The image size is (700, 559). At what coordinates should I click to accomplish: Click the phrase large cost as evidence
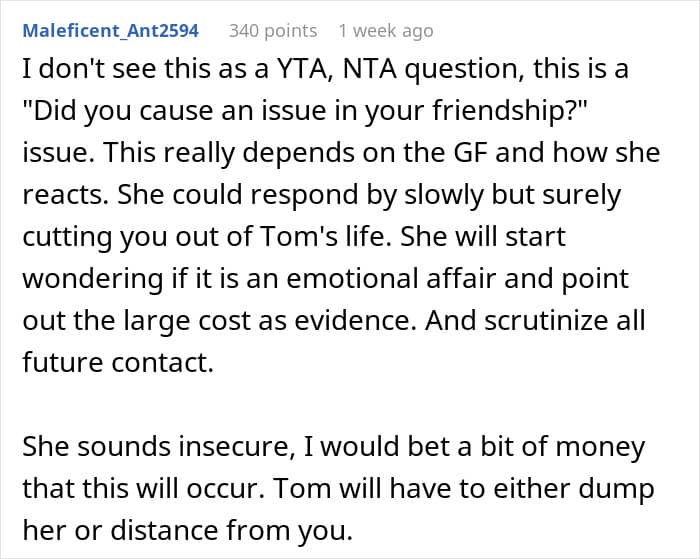pyautogui.click(x=267, y=320)
